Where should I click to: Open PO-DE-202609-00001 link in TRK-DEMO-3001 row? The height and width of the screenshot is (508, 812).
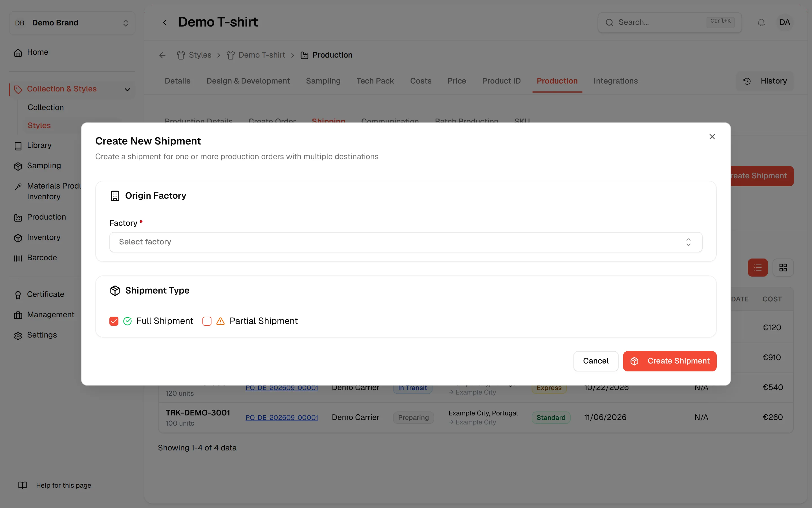(282, 418)
